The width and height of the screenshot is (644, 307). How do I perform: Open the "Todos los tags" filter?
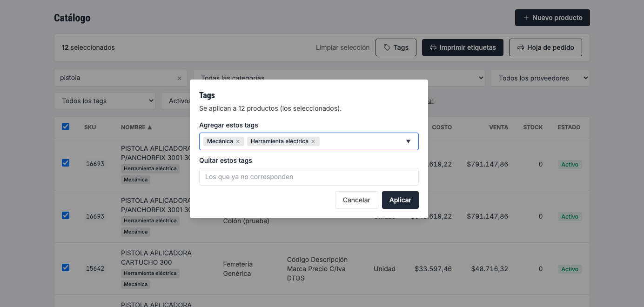click(x=105, y=101)
